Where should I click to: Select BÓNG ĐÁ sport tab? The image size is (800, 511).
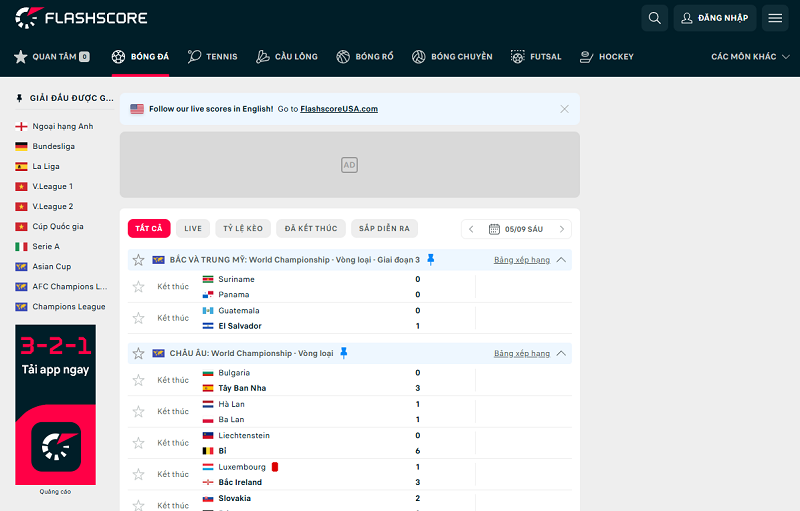pos(140,57)
